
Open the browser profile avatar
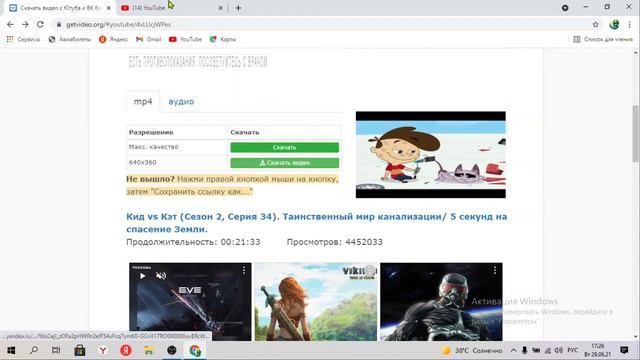614,24
